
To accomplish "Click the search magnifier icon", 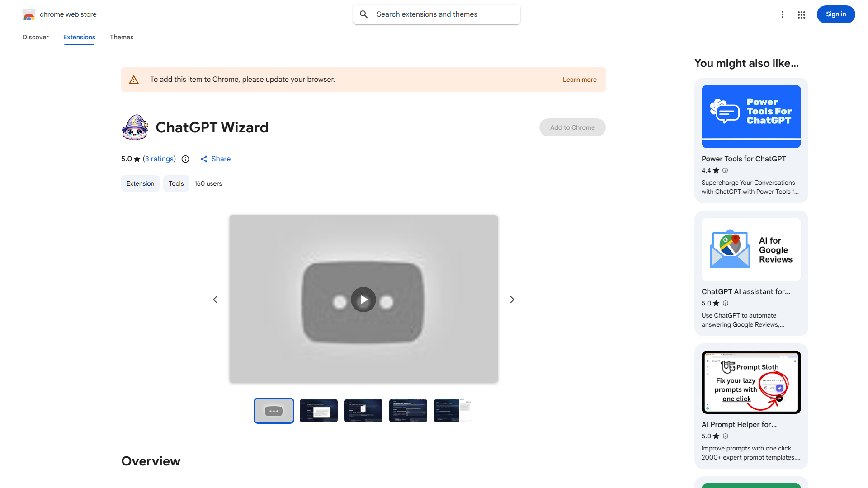I will point(364,14).
